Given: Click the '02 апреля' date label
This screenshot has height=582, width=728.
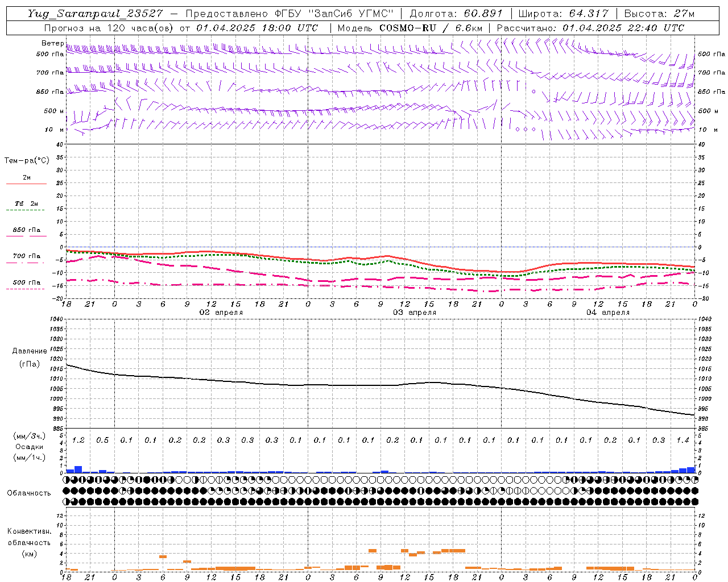Looking at the screenshot, I should click(x=221, y=313).
